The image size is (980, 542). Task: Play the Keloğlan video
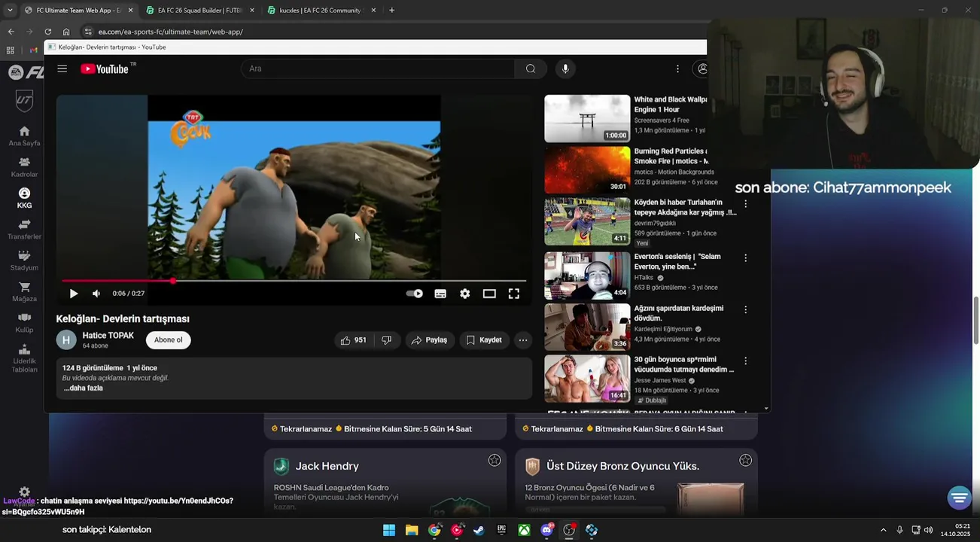click(x=73, y=294)
